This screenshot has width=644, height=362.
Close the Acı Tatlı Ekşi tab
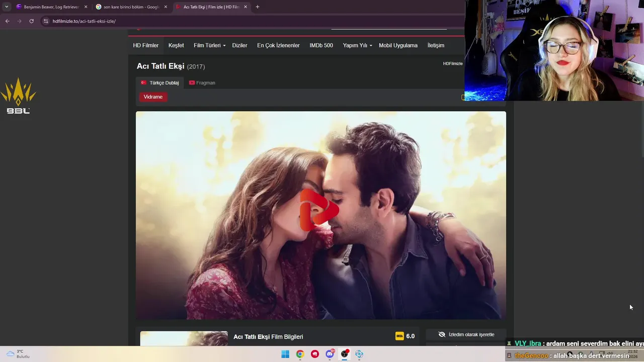(x=245, y=7)
